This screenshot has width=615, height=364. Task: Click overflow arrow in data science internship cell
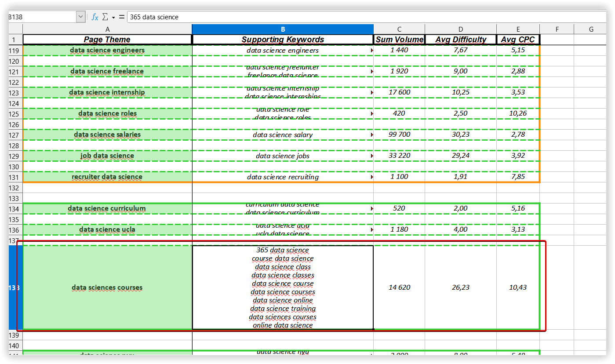click(x=372, y=93)
